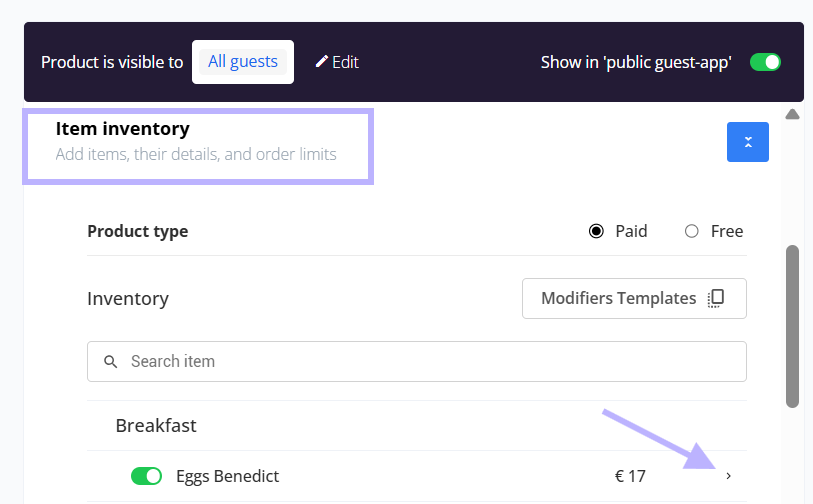
Task: Focus the Search item field
Action: pyautogui.click(x=416, y=361)
